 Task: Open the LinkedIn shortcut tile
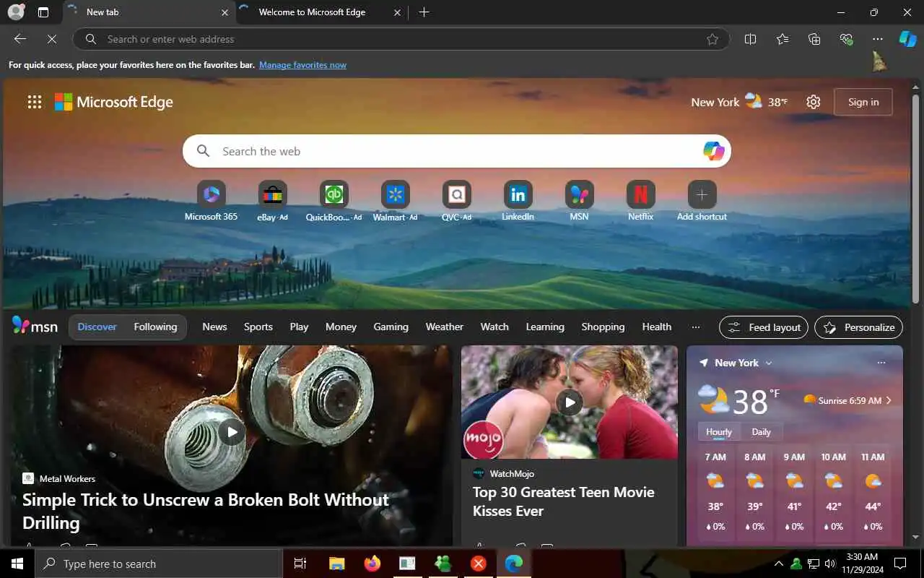click(518, 201)
